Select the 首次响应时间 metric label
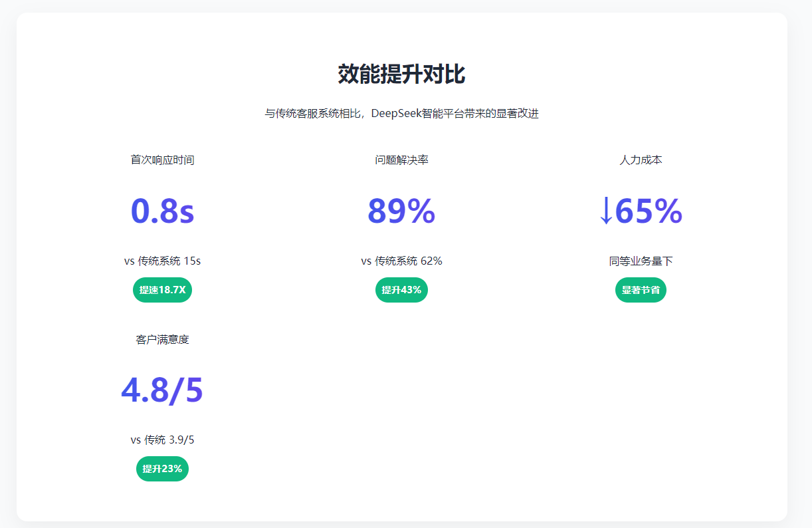 click(162, 160)
